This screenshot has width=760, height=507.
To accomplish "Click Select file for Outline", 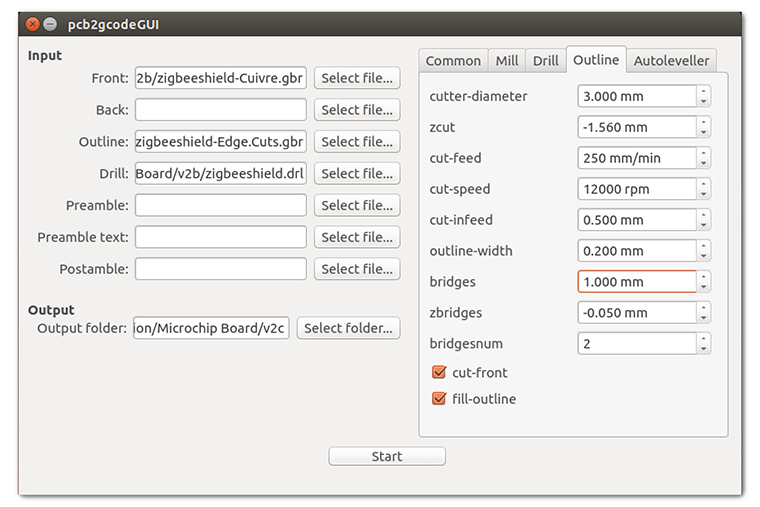I will pyautogui.click(x=357, y=142).
